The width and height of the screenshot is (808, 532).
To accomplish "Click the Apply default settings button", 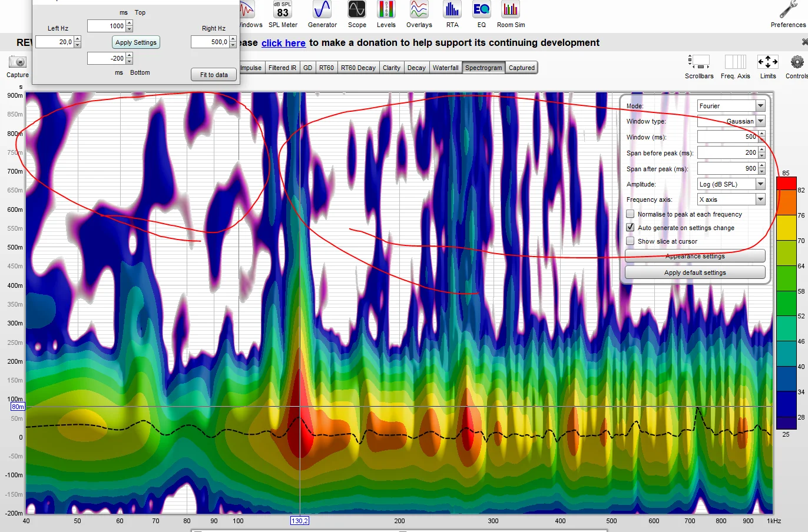I will pyautogui.click(x=695, y=272).
